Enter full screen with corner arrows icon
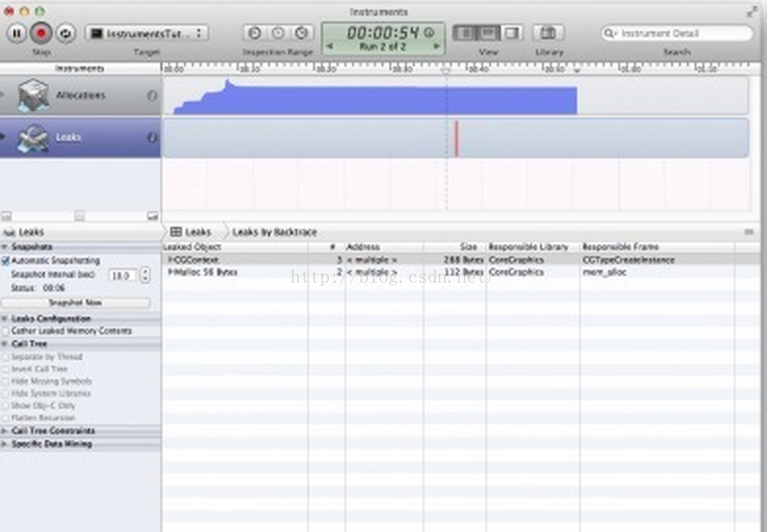Screen dimensions: 767x532 pyautogui.click(x=752, y=12)
